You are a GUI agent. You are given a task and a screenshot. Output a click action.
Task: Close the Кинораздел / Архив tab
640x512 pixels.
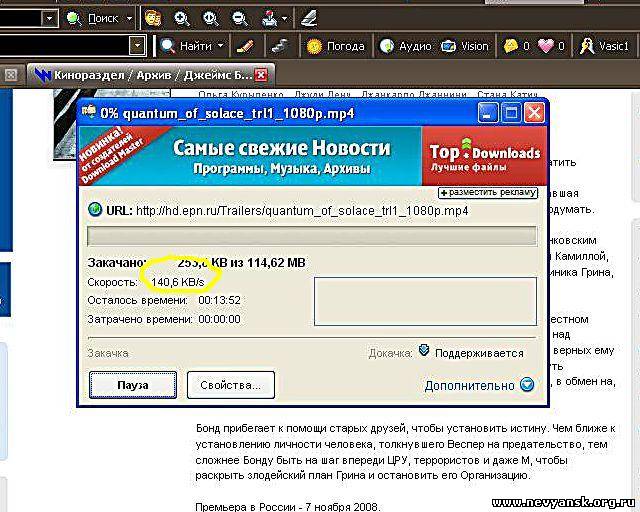261,75
